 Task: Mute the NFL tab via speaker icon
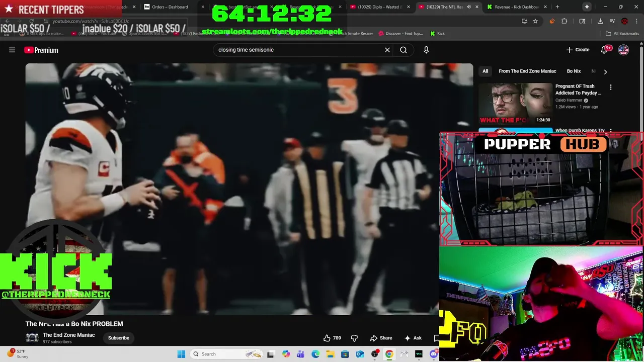point(469,7)
